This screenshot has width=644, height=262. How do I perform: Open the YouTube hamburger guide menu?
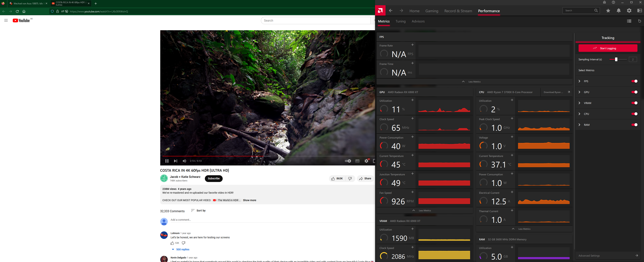[x=6, y=20]
